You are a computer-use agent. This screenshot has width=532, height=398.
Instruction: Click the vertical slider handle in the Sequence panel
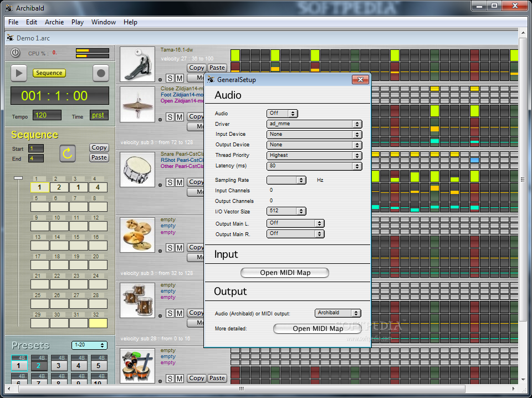click(x=18, y=178)
